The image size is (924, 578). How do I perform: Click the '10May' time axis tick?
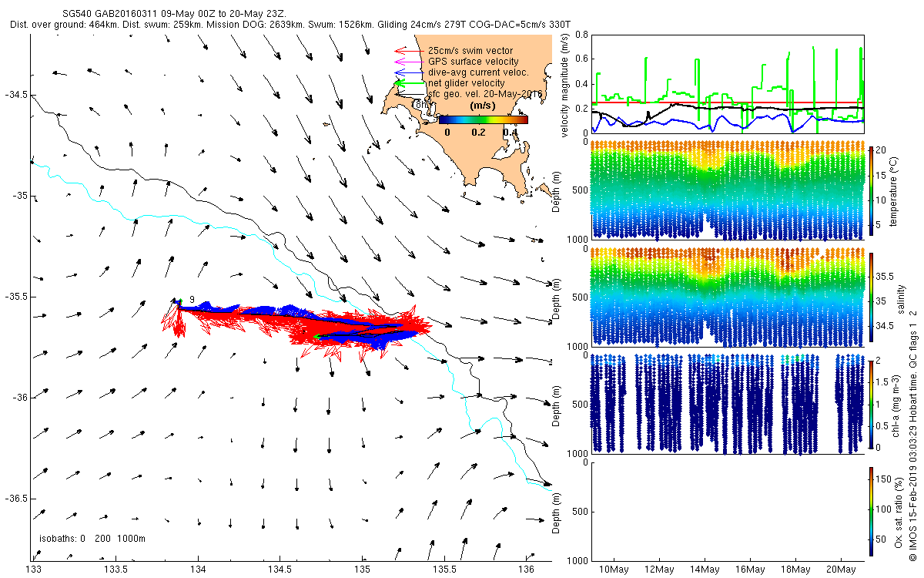(x=614, y=570)
